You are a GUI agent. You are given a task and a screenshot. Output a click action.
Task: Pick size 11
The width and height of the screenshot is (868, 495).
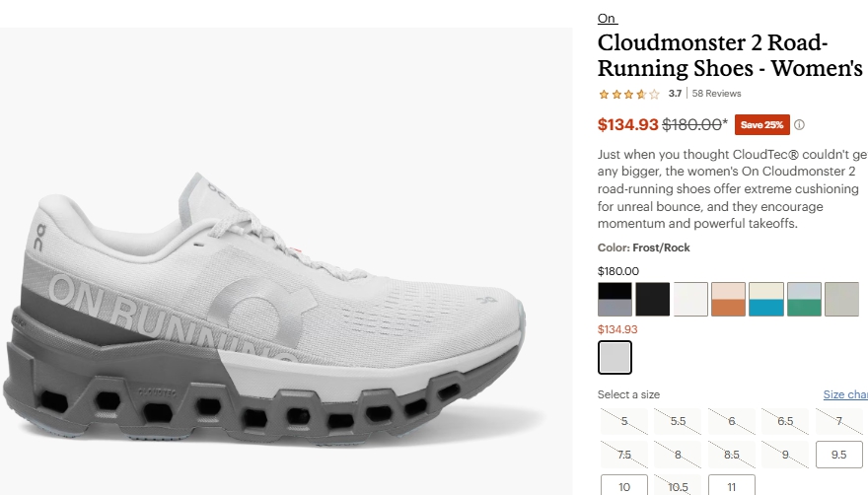[731, 485]
